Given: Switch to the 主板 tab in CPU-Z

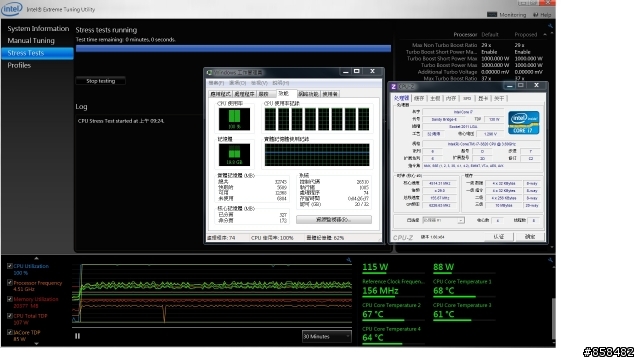Looking at the screenshot, I should pos(435,99).
